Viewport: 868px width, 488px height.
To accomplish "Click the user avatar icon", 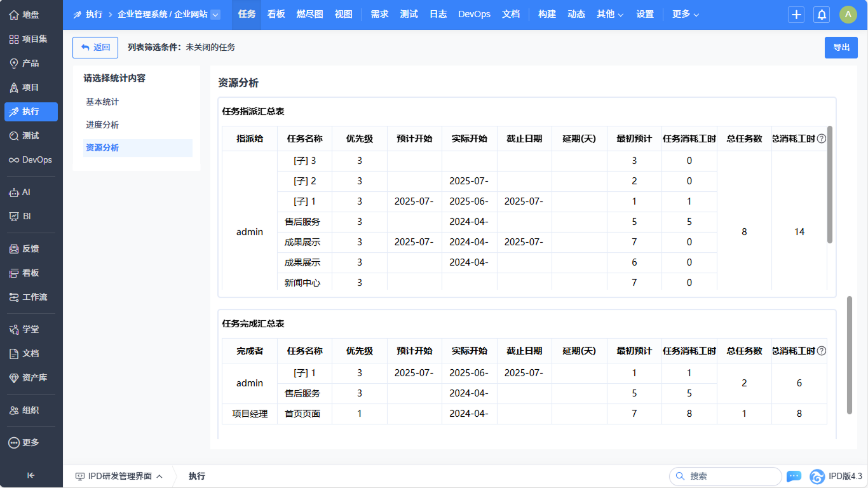I will tap(848, 15).
